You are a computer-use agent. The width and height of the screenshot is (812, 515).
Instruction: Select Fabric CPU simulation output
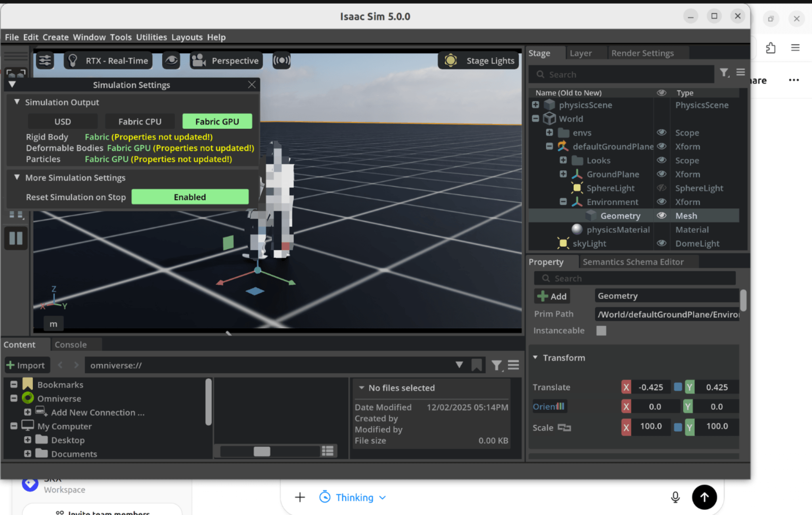pos(140,121)
